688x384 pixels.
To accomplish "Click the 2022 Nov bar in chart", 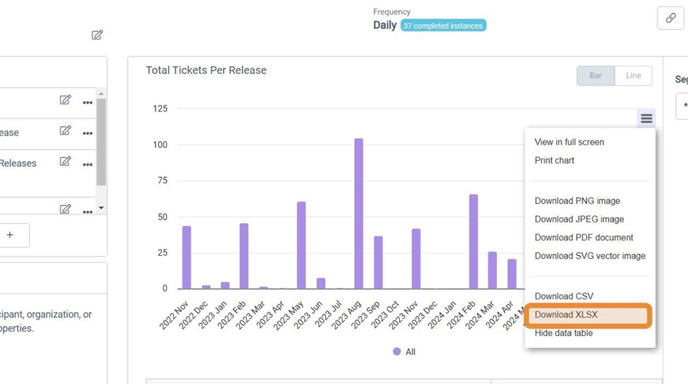I will click(x=186, y=258).
